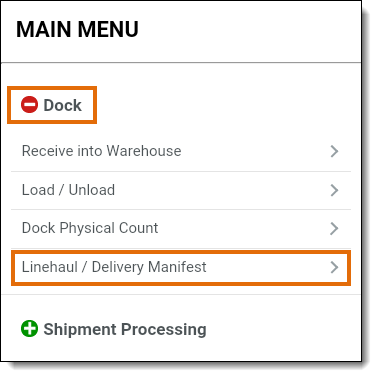Select the Shipment Processing heading label
This screenshot has height=377, width=377.
pyautogui.click(x=125, y=330)
